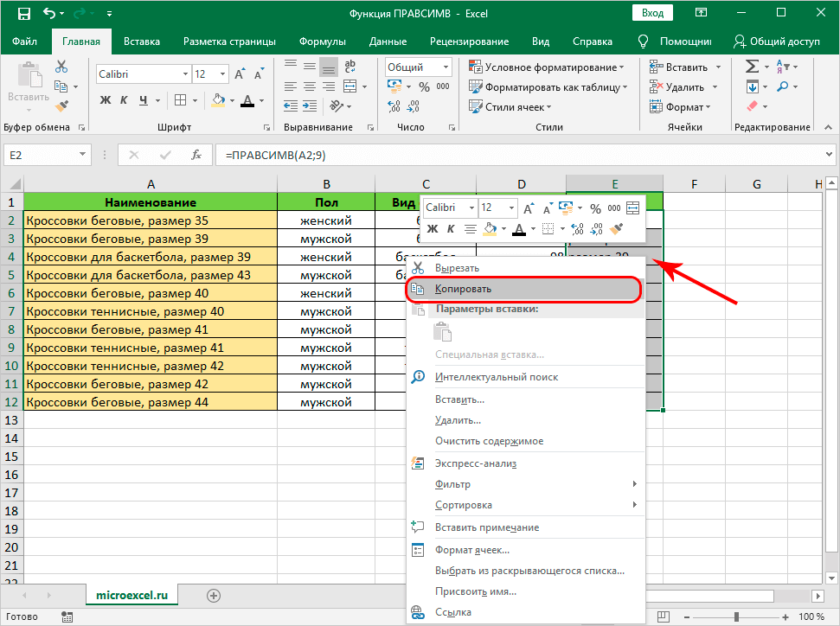
Task: Click the Wrap Text icon
Action: [x=349, y=67]
